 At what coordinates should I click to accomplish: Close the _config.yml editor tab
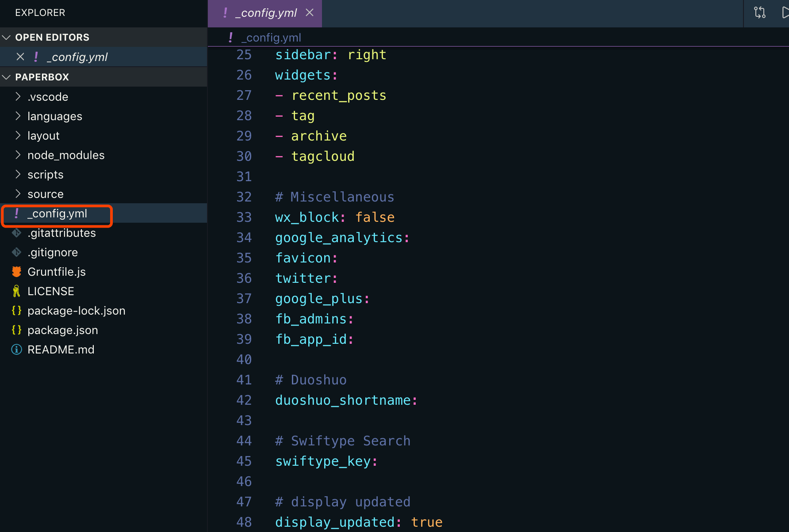[x=310, y=13]
